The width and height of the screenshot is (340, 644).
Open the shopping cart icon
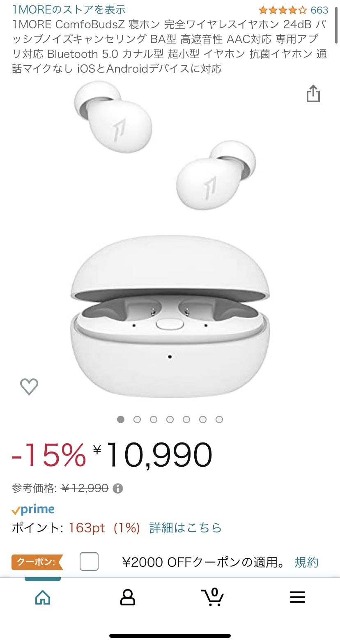[x=213, y=597]
